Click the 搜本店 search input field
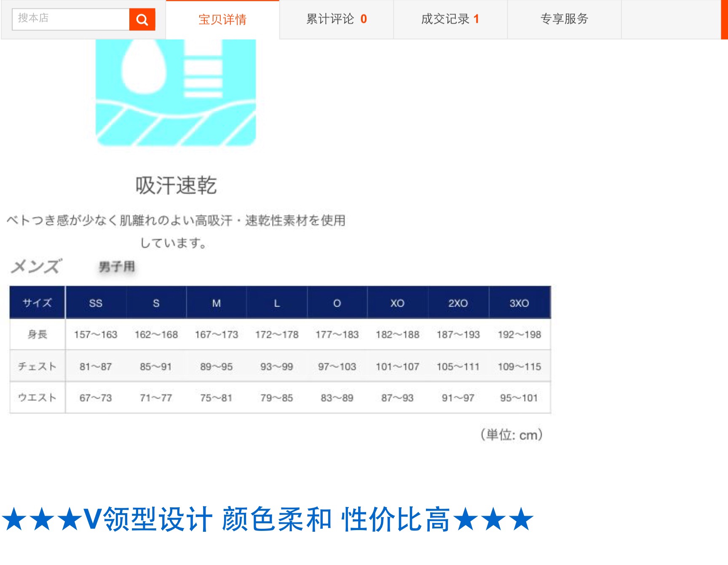728x565 pixels. (x=71, y=19)
